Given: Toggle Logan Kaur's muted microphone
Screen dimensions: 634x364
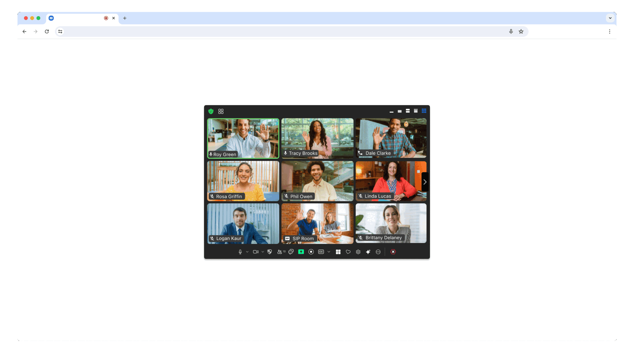Looking at the screenshot, I should (213, 238).
